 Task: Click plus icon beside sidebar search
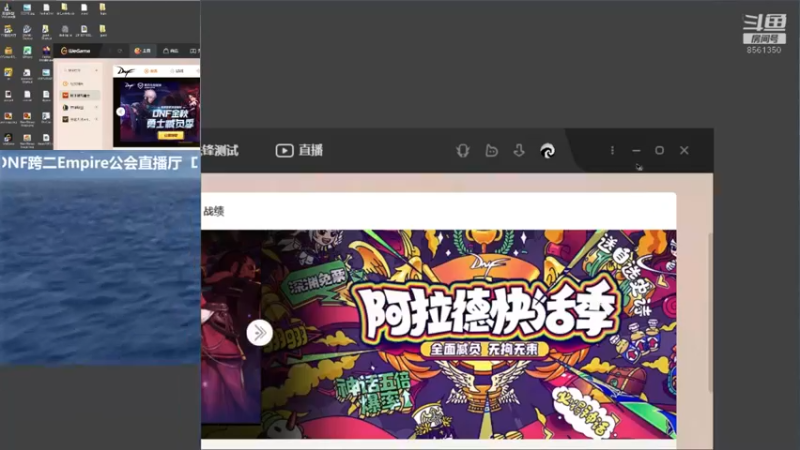coord(96,70)
